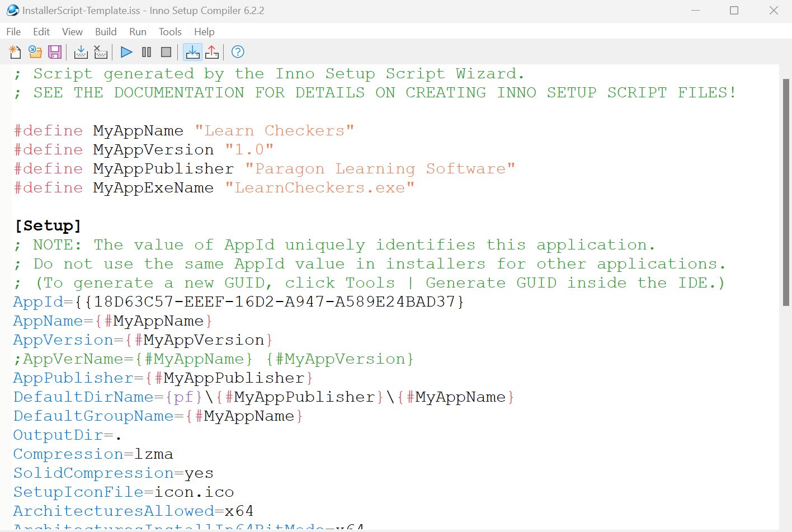Click the "[Setup]" section header line
The height and width of the screenshot is (532, 792).
[48, 225]
